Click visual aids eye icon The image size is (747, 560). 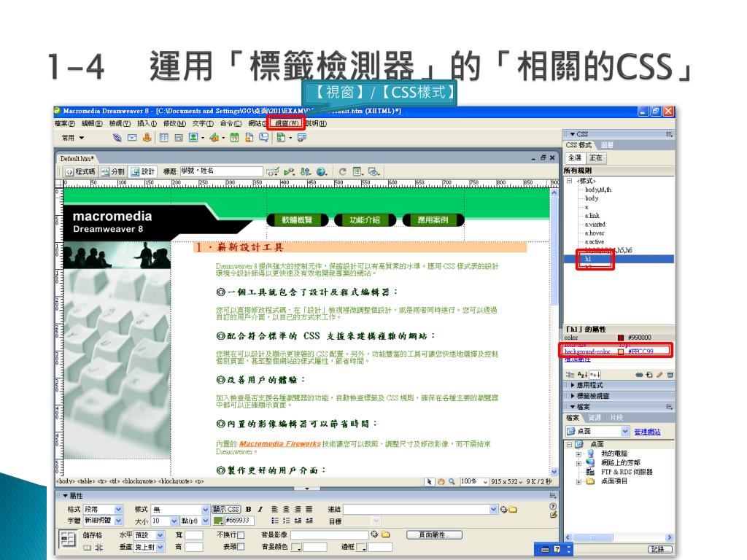point(374,171)
